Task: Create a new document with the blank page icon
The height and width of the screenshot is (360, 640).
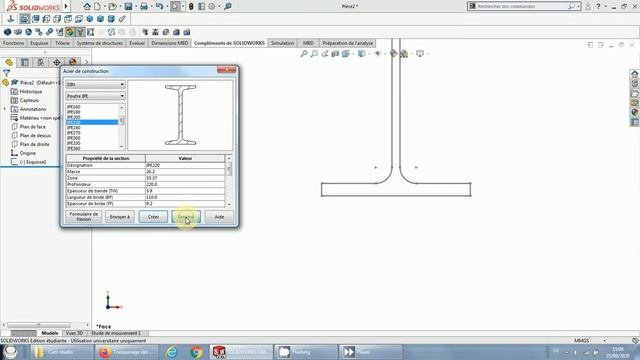Action: click(97, 6)
